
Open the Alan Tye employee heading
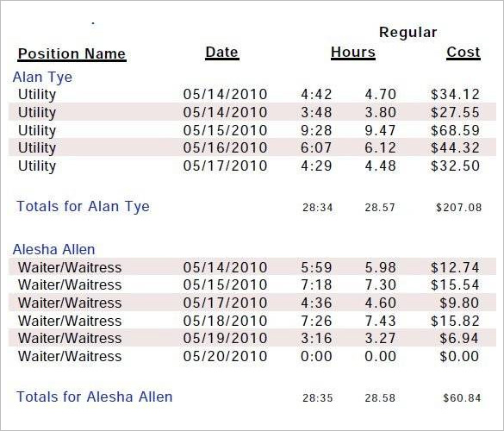click(x=42, y=78)
